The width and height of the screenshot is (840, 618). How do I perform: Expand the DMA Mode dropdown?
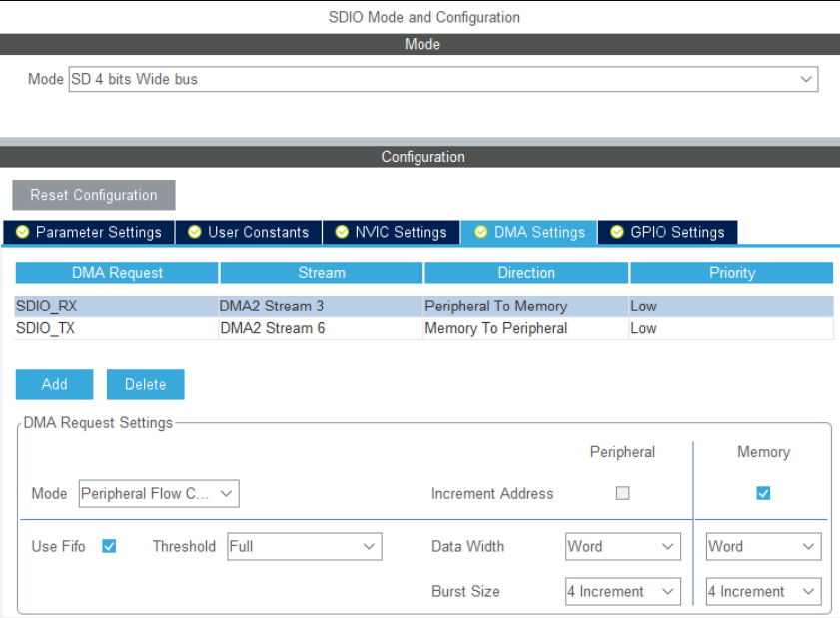tap(159, 493)
